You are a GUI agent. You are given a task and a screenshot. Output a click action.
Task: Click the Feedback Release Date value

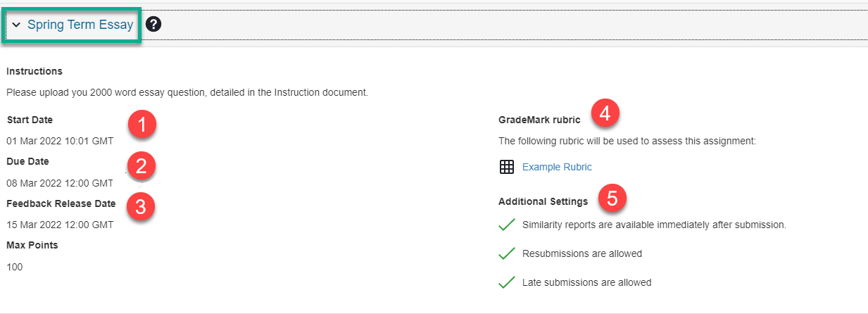[x=60, y=225]
